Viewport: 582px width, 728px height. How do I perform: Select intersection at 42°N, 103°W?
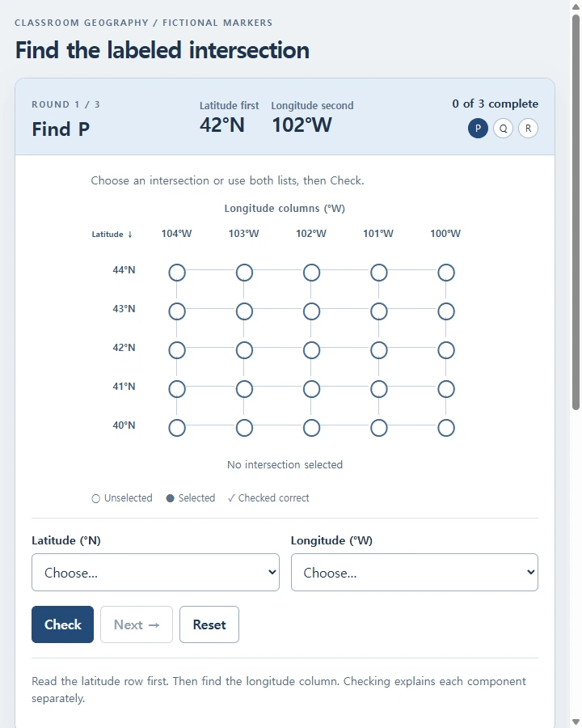click(x=244, y=350)
